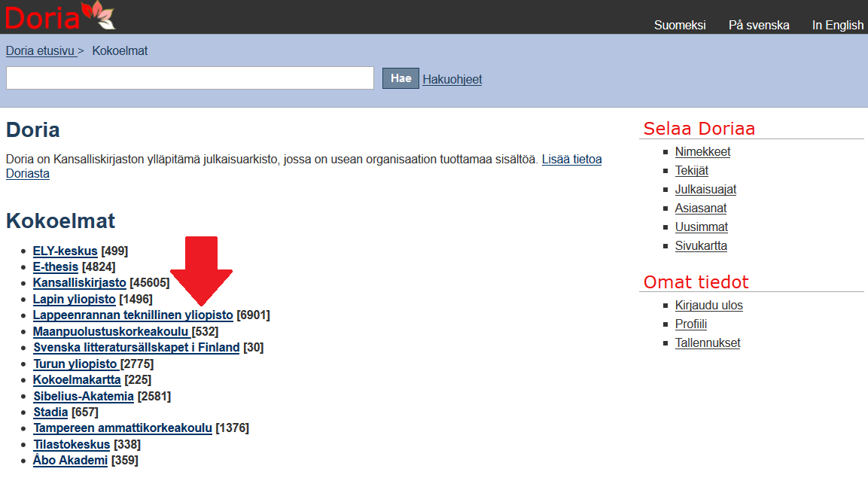Click Kirjaudu ulos to log out
The image size is (868, 487).
(x=708, y=306)
